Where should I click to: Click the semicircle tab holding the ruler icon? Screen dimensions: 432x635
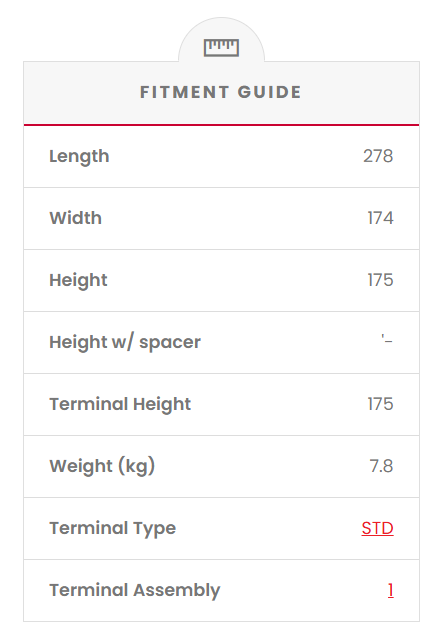(x=221, y=40)
